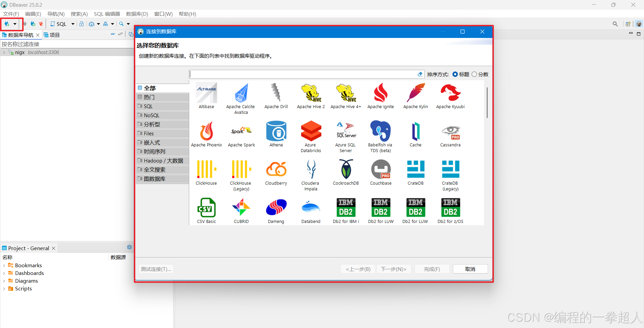Screen dimensions: 644x328
Task: Choose the Couchbase driver icon
Action: pos(381,169)
